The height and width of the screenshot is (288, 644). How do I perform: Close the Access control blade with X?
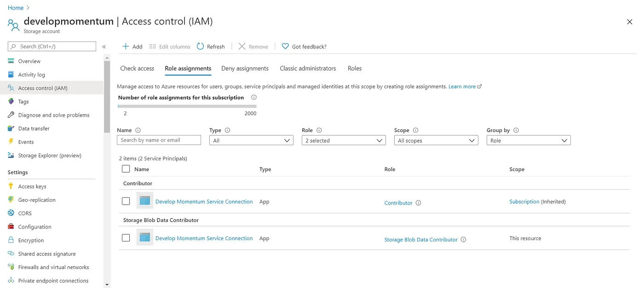[x=630, y=22]
